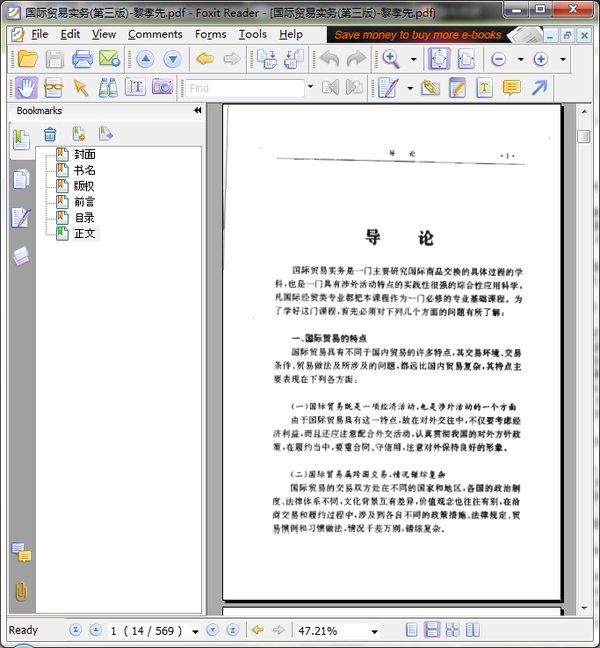Take a Snapshot with the camera icon
The image size is (600, 648).
[162, 87]
